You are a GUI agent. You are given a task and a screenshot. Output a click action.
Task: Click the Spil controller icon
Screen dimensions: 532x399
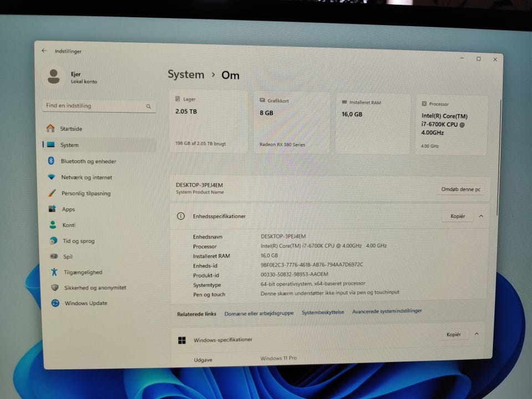tap(54, 256)
